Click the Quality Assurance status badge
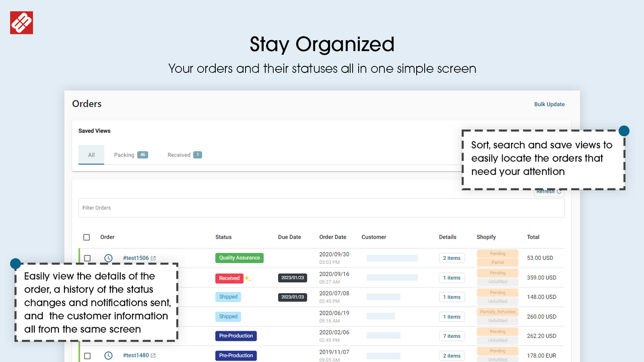The height and width of the screenshot is (362, 644). click(x=239, y=257)
